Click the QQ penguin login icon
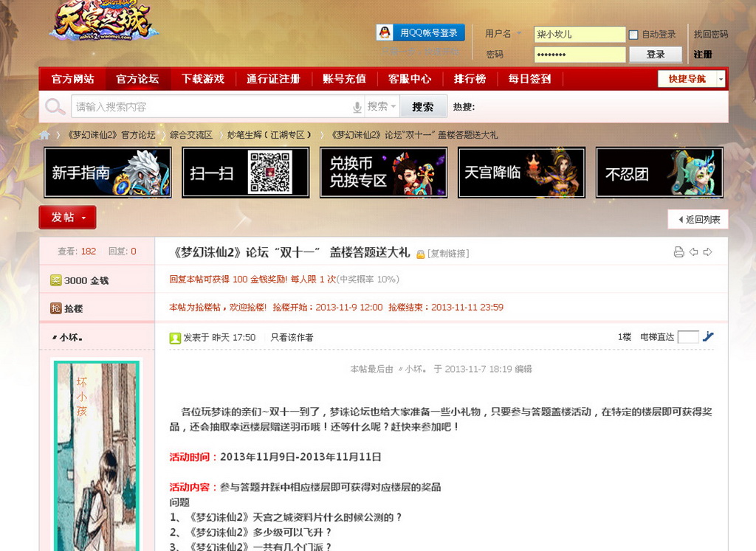This screenshot has height=551, width=756. tap(384, 32)
